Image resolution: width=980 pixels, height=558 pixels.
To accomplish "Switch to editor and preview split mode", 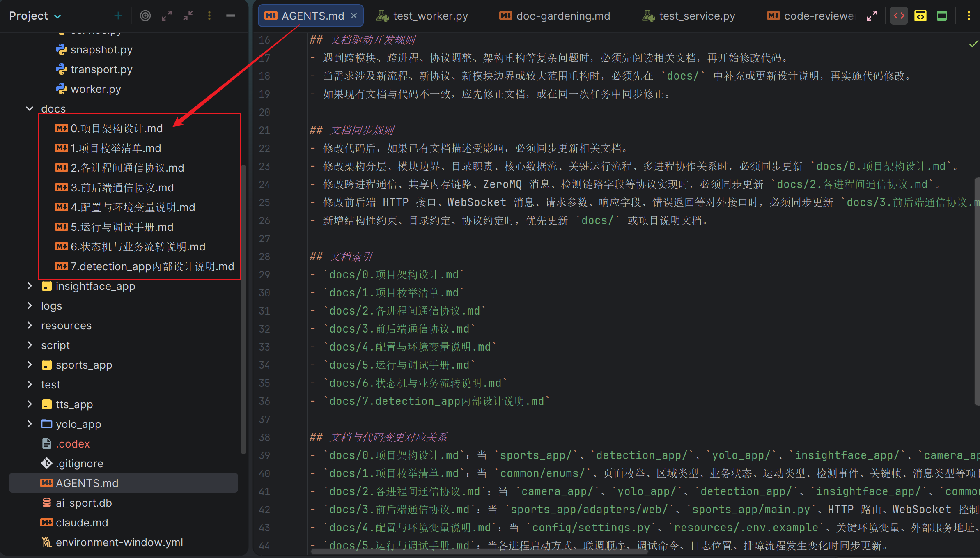I will click(x=920, y=16).
